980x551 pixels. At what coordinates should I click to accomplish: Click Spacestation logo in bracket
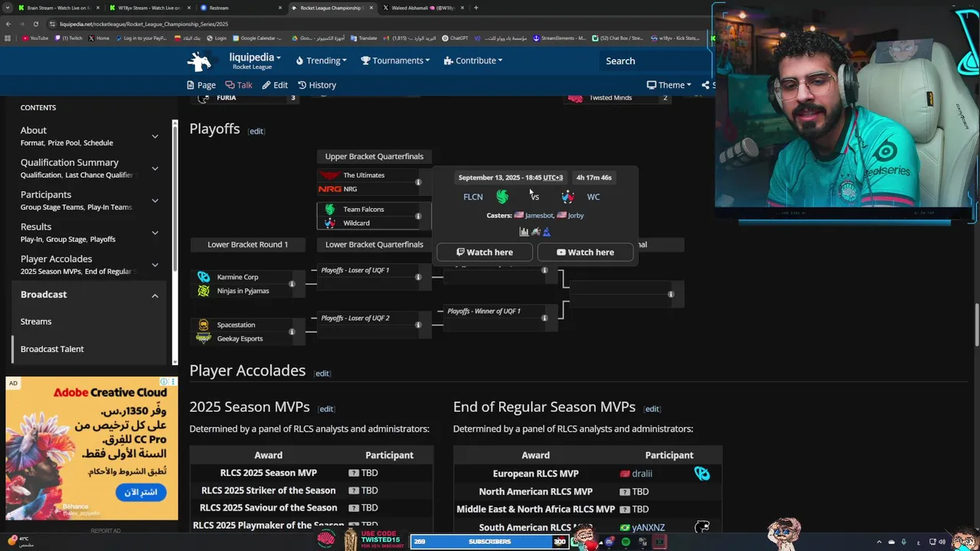[204, 324]
